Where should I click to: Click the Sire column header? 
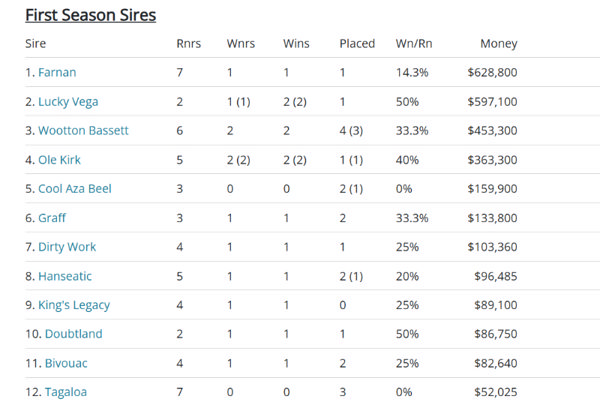[36, 44]
